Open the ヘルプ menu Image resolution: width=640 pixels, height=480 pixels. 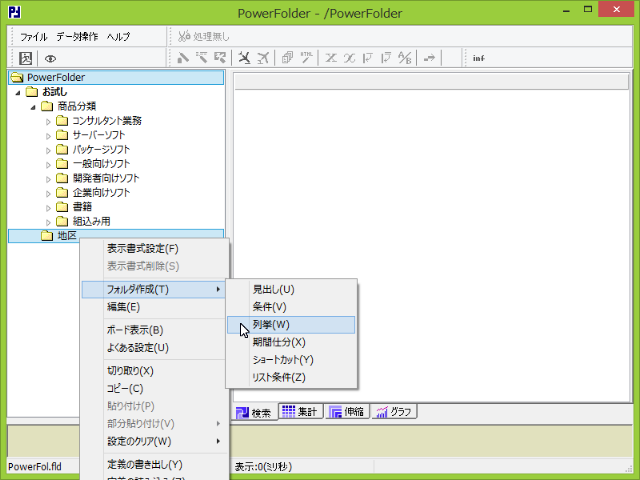pos(118,37)
